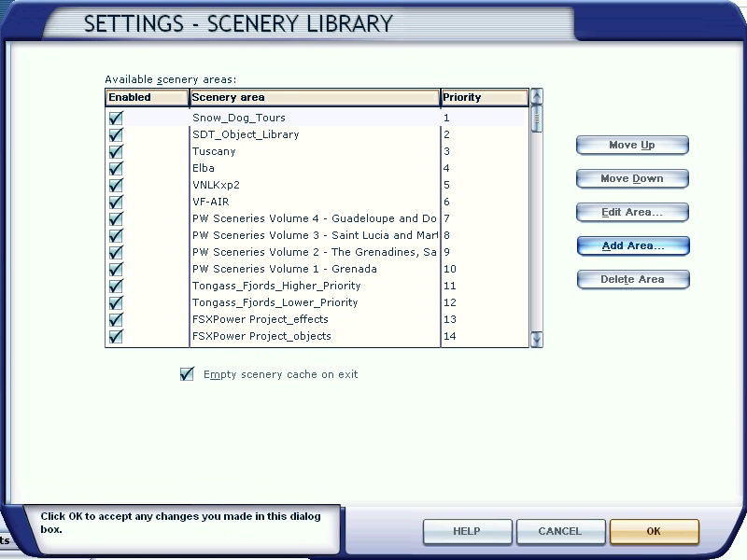Viewport: 747px width, 560px height.
Task: Open the Edit Area dialog
Action: point(632,212)
